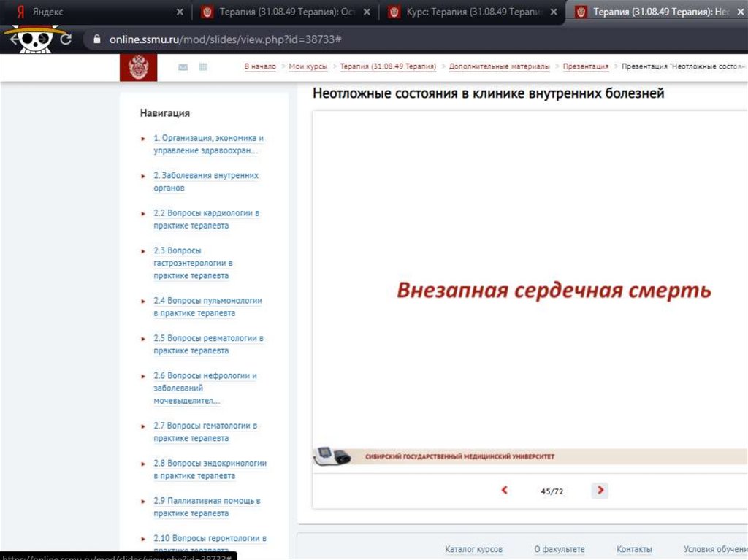The image size is (748, 560).
Task: Switch to the second tab, Терапия: Ос...
Action: [284, 12]
